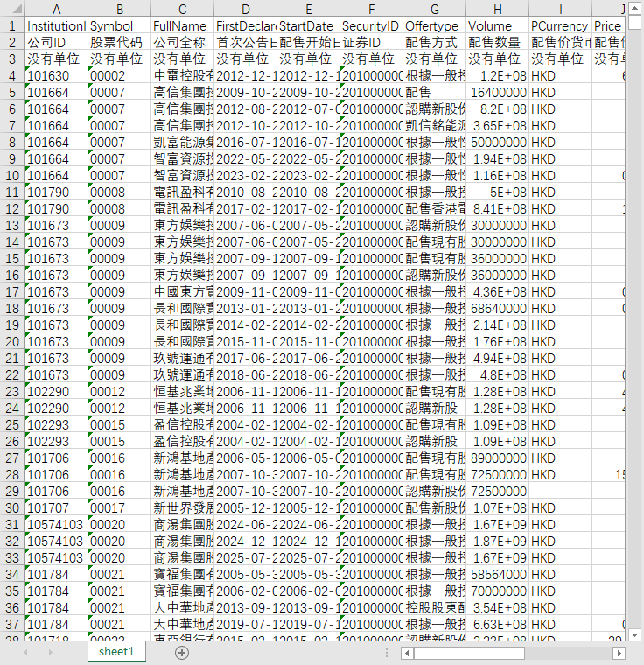Screen dimensions: 644x665
Task: Click cell containing 公司全称
Action: (182, 42)
